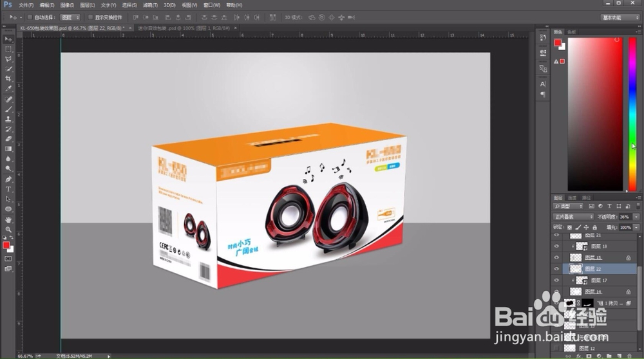
Task: Select the Ellipse shape tool
Action: [x=8, y=209]
